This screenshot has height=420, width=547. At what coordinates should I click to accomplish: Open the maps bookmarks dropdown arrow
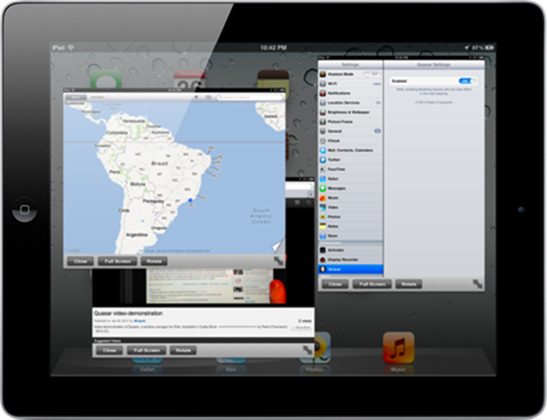pyautogui.click(x=196, y=97)
